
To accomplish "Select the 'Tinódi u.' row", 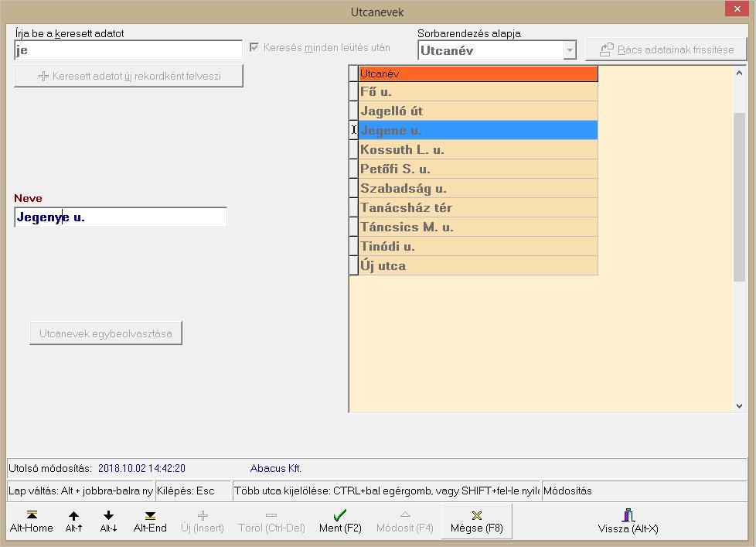I will click(x=478, y=246).
